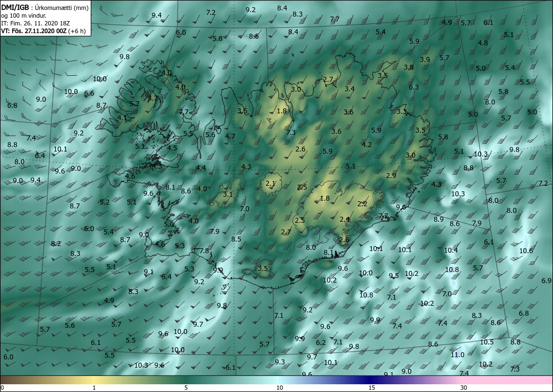553x392 pixels.
Task: Click the 3.4 value on the map
Action: pyautogui.click(x=349, y=88)
